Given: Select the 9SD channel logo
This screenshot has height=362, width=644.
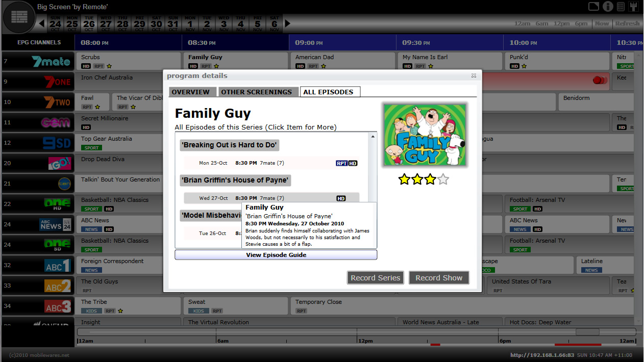Looking at the screenshot, I should pyautogui.click(x=56, y=143).
